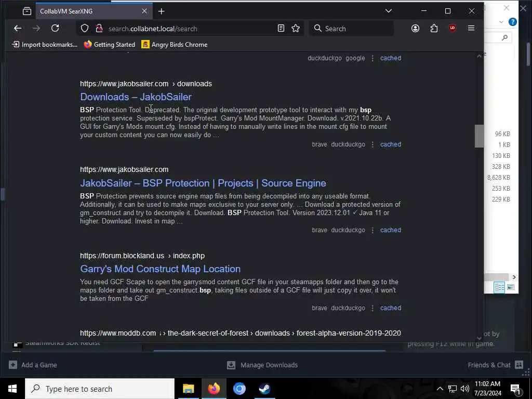The image size is (532, 399).
Task: Open the options dots on the BSP Protection result
Action: (x=373, y=230)
